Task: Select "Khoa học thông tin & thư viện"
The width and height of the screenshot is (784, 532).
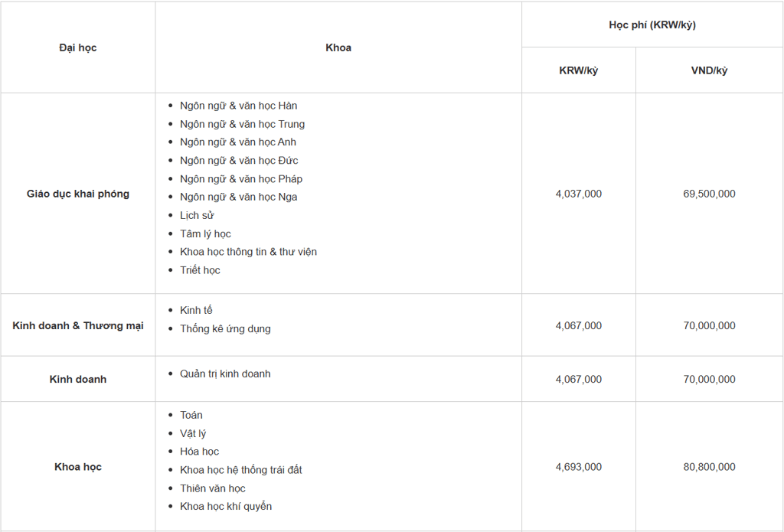Action: point(248,252)
